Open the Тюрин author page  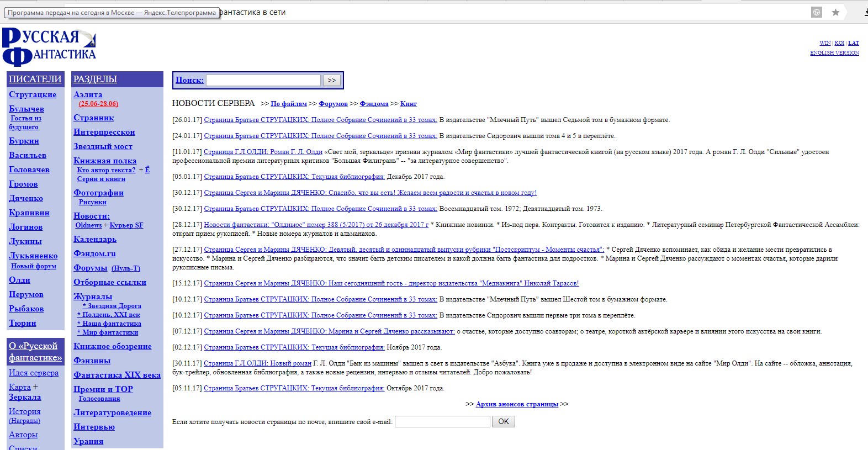pyautogui.click(x=23, y=323)
